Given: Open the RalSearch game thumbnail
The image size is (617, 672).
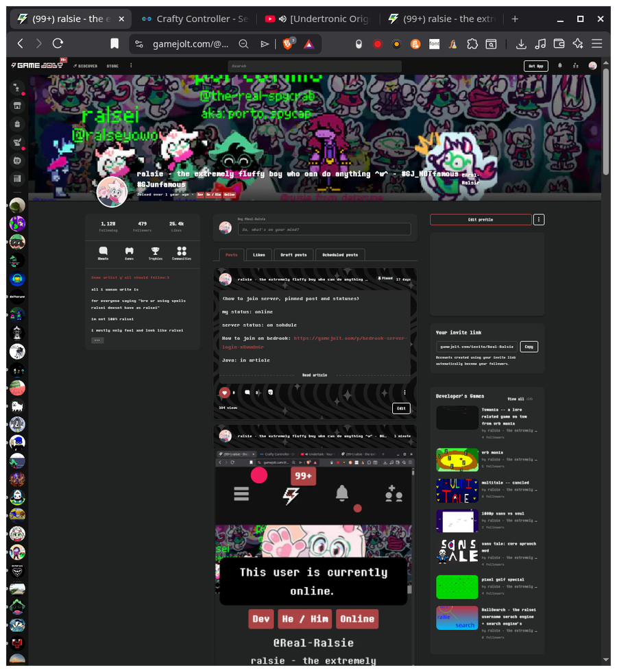Looking at the screenshot, I should pyautogui.click(x=457, y=618).
